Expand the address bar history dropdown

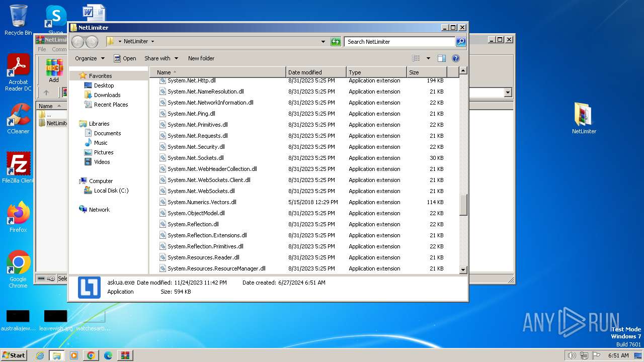pyautogui.click(x=323, y=42)
